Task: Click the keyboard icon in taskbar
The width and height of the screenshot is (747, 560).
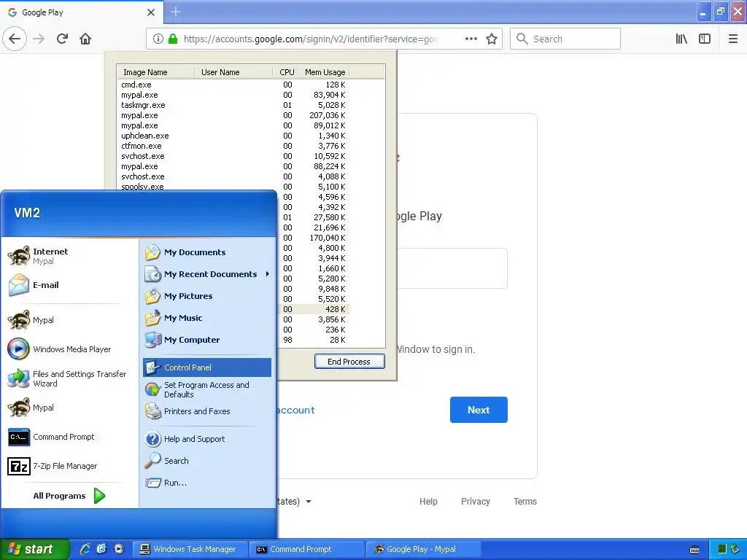Action: pos(694,550)
